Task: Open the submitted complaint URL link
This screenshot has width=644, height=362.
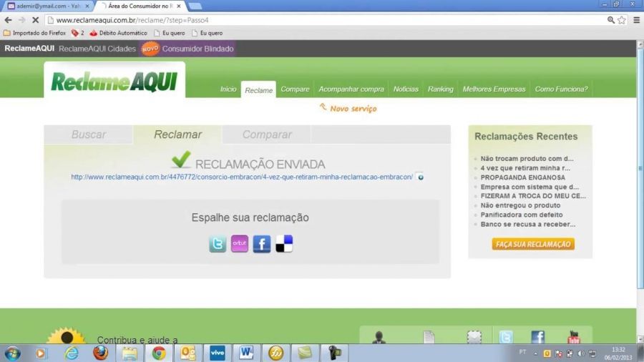Action: tap(242, 177)
